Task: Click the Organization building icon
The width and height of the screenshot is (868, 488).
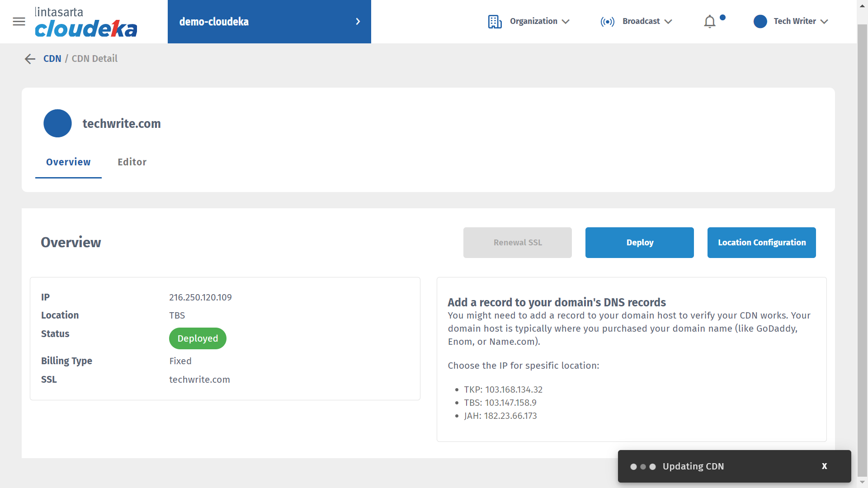Action: click(x=495, y=22)
